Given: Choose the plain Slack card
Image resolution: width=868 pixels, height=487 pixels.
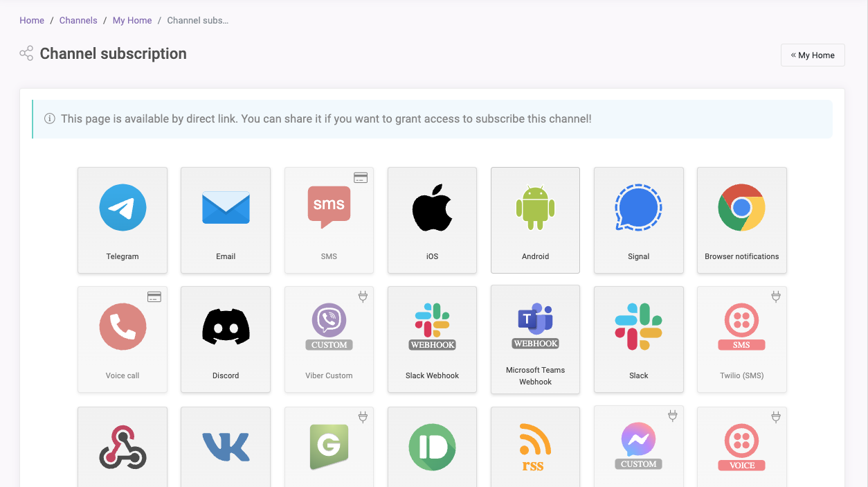Looking at the screenshot, I should click(x=639, y=339).
